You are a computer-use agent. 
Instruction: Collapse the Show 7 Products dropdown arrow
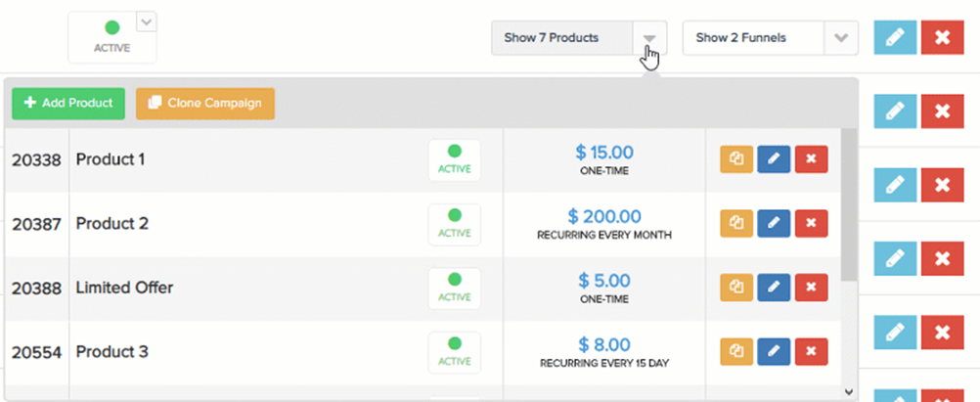coord(650,38)
